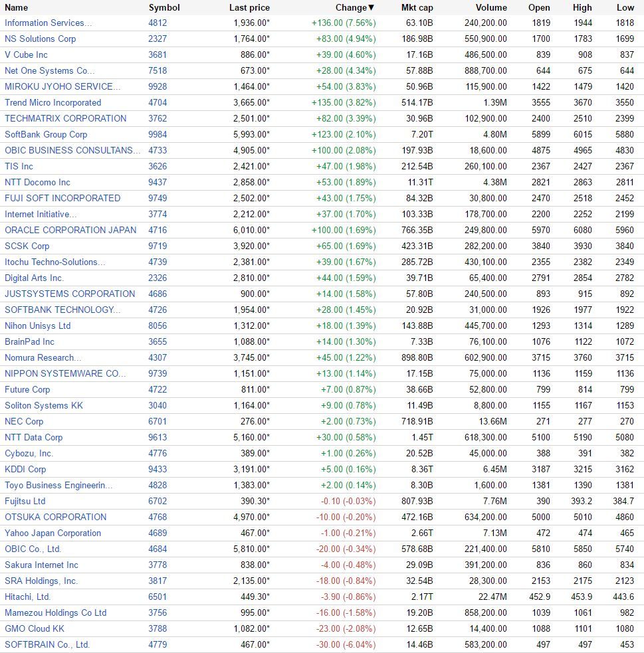644x653 pixels.
Task: Open TIS Inc link
Action: 19,166
